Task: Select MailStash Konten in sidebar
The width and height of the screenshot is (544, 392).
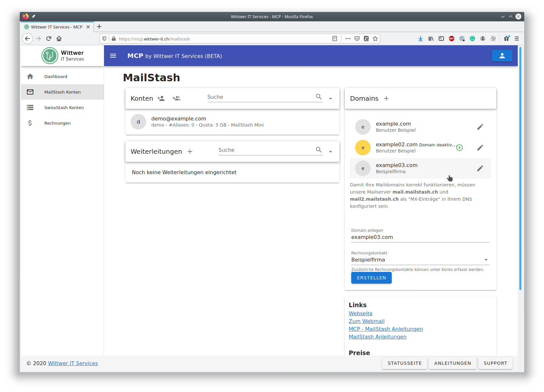Action: (x=63, y=92)
